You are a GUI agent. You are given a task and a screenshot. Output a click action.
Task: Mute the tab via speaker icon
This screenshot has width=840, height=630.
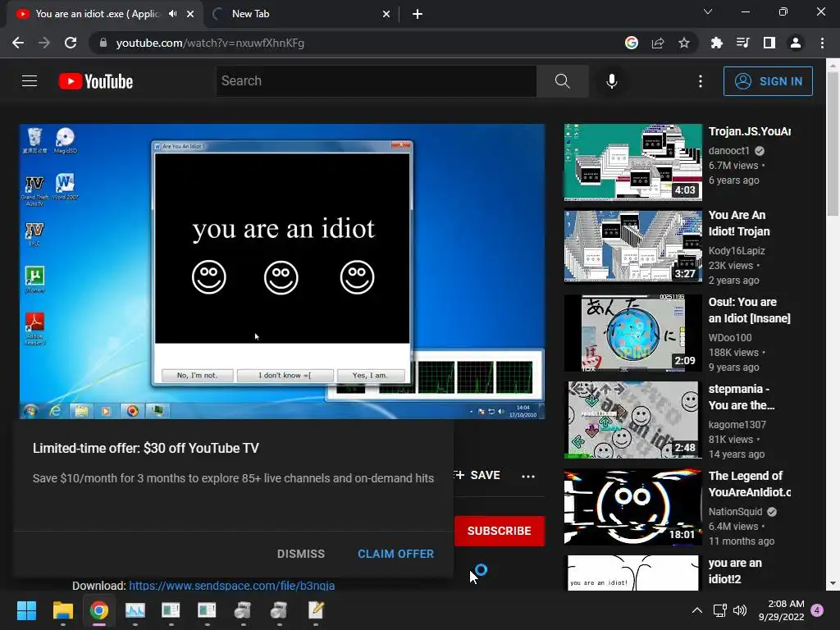[172, 14]
